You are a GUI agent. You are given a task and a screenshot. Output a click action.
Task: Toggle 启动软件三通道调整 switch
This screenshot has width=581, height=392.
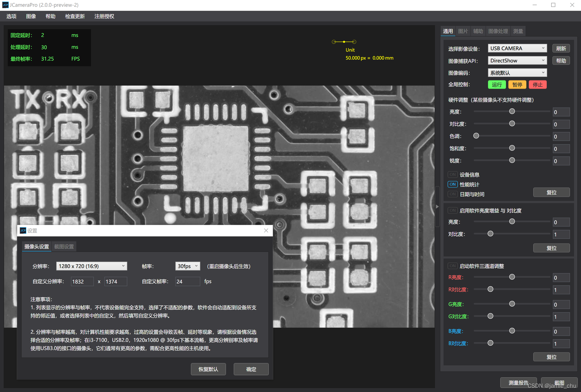(x=452, y=266)
